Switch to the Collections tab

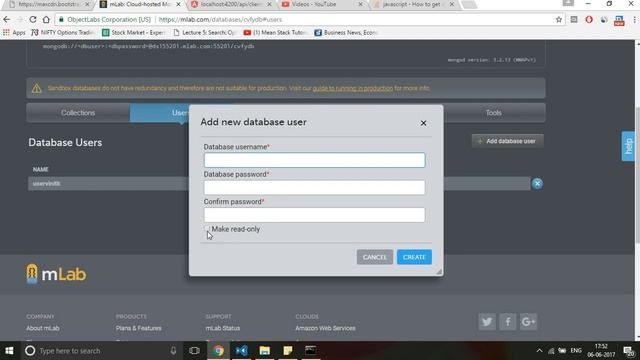point(78,113)
